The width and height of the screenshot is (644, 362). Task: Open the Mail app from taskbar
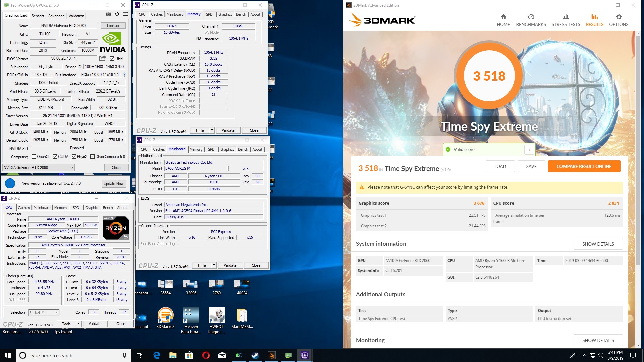222,355
